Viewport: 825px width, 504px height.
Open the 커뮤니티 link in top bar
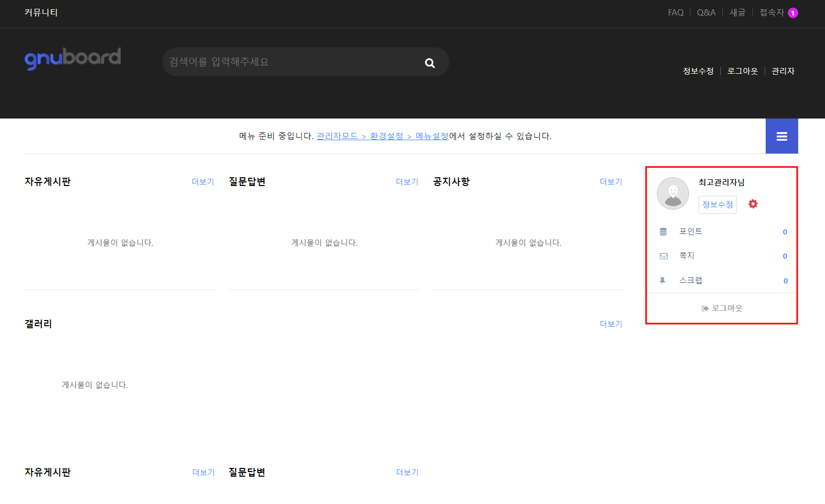pos(41,12)
